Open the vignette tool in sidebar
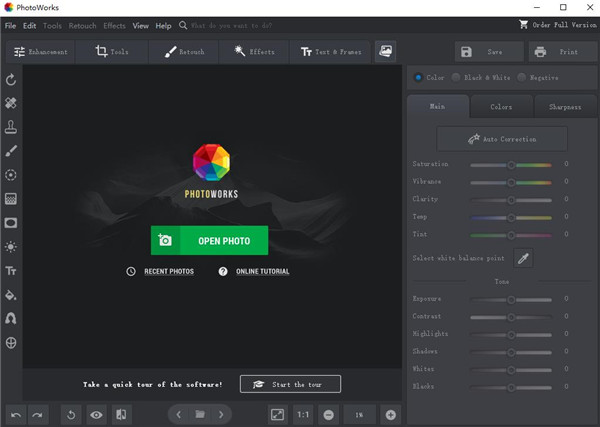This screenshot has height=427, width=600. (11, 223)
